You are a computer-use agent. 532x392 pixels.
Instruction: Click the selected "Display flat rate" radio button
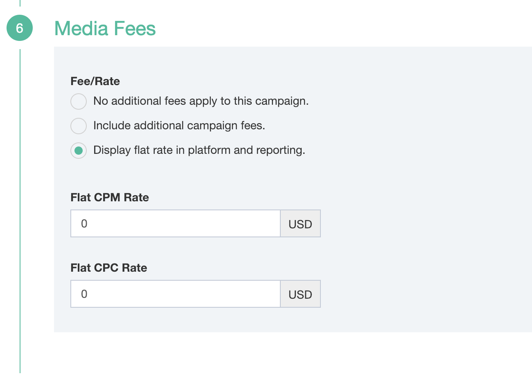pos(79,150)
